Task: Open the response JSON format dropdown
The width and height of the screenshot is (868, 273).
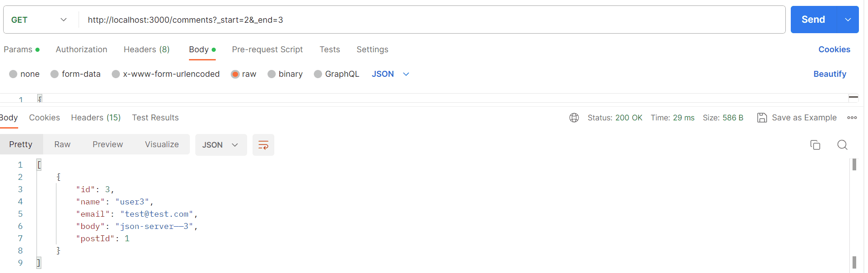Action: 220,145
